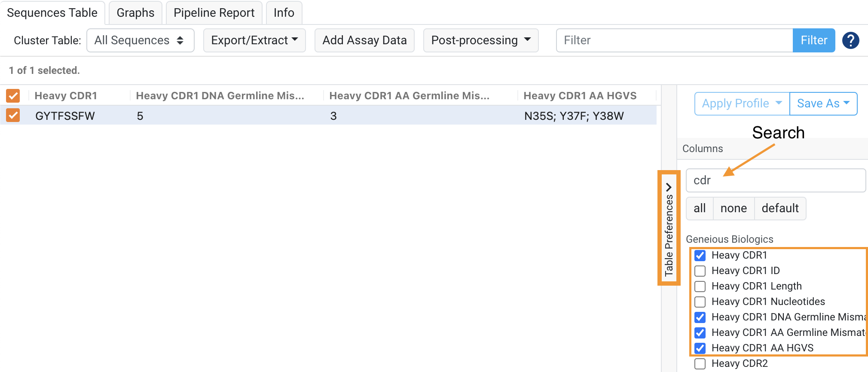868x372 pixels.
Task: Click the blue Filter button
Action: (x=813, y=40)
